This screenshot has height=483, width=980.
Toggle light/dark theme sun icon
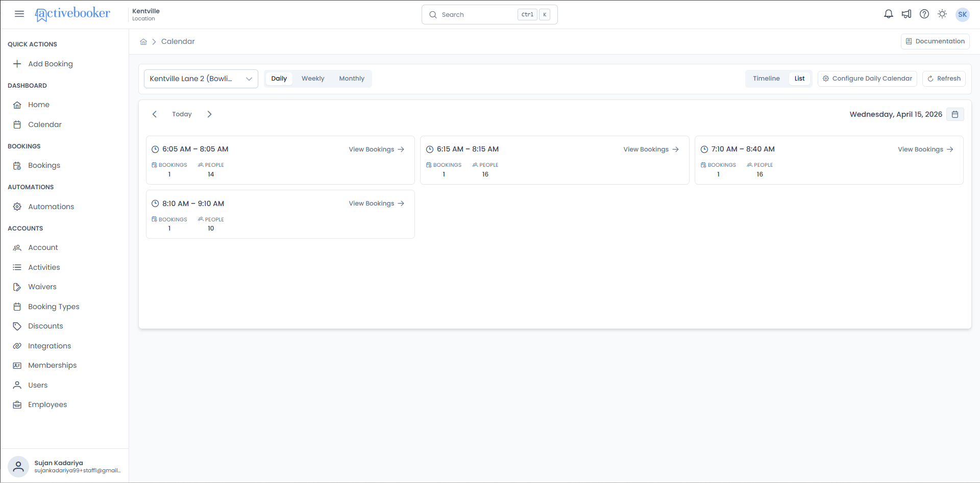point(942,14)
